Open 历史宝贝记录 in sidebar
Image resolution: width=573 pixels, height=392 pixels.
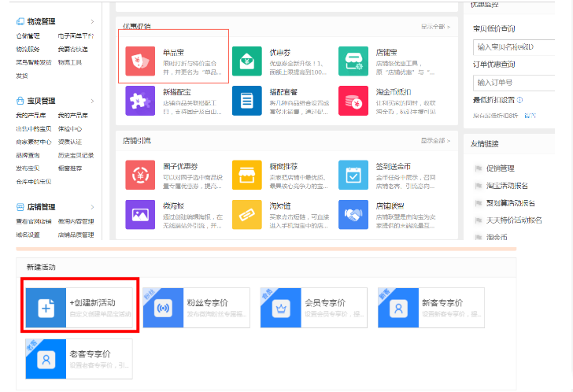tap(76, 155)
